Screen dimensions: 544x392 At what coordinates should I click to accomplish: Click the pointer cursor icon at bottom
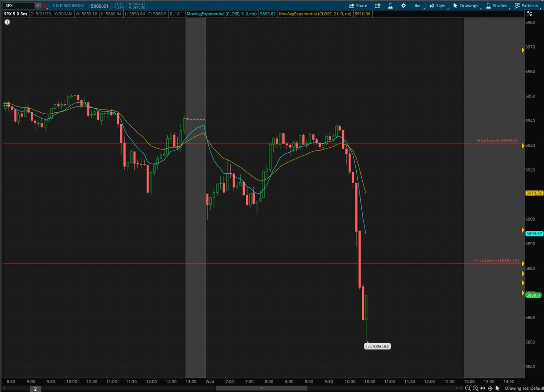pos(497,388)
